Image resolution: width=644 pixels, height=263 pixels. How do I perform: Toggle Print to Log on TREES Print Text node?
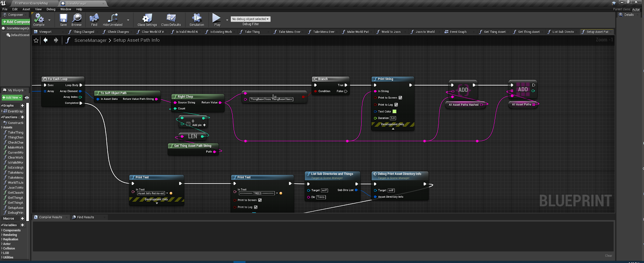[x=256, y=207]
